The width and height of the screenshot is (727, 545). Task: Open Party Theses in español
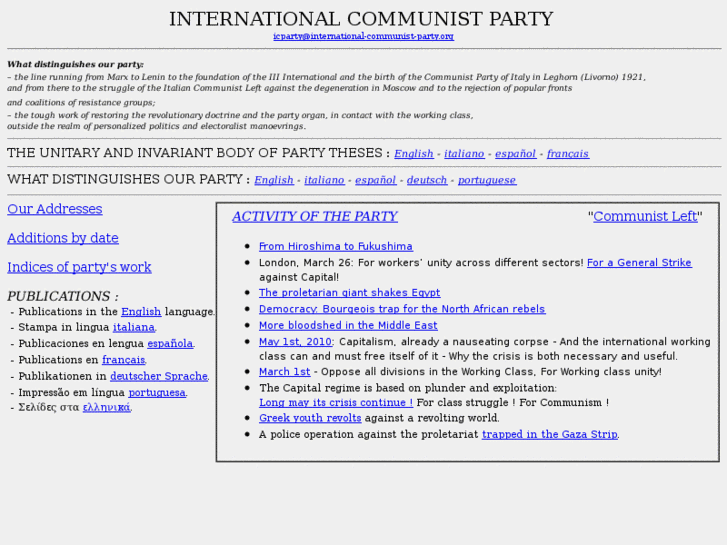point(516,154)
